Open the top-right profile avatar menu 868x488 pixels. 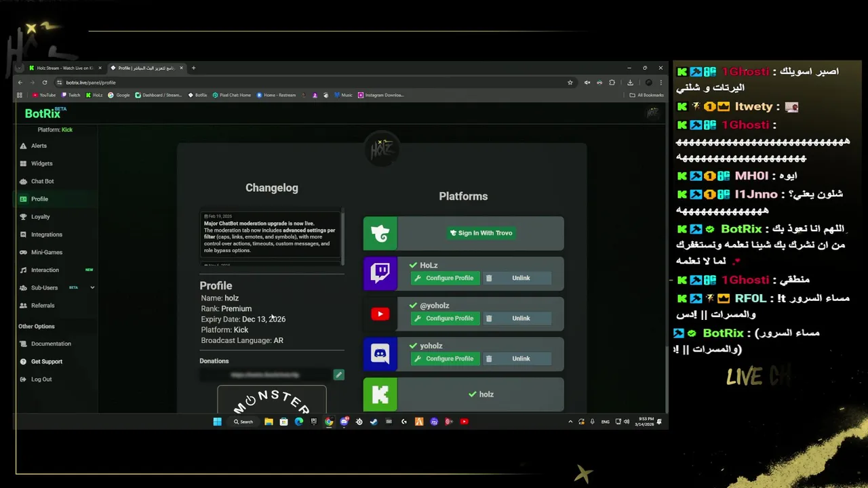[x=652, y=113]
